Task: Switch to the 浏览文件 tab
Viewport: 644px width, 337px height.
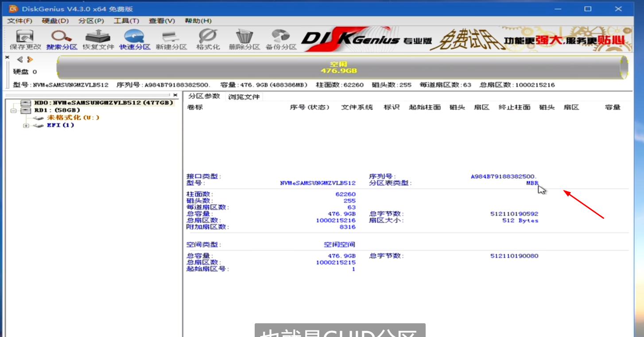Action: click(x=244, y=97)
